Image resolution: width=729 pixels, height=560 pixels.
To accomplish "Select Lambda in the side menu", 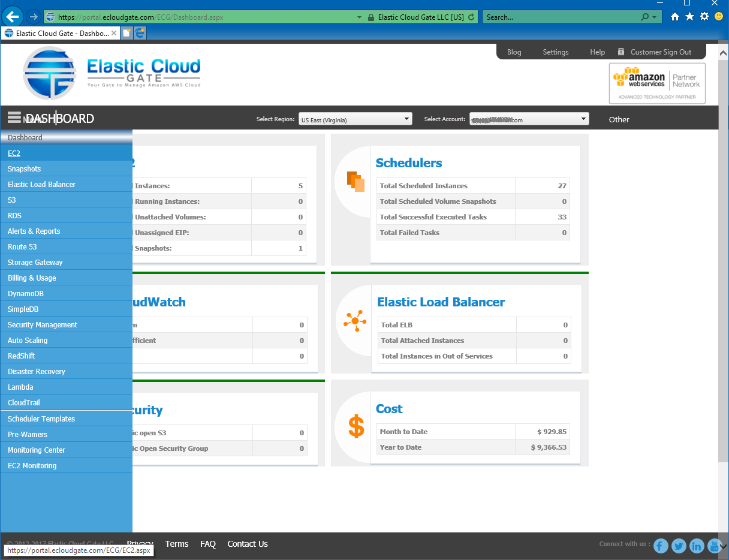I will 66,387.
